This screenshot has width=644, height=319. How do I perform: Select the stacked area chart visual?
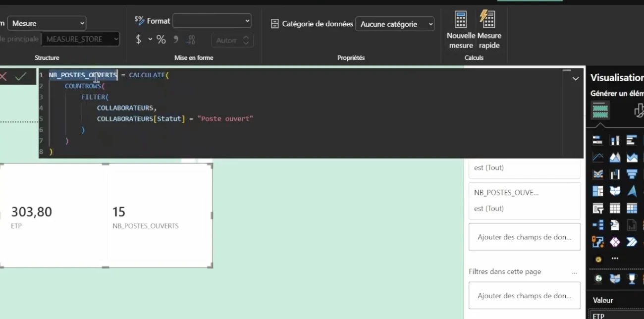(x=632, y=158)
